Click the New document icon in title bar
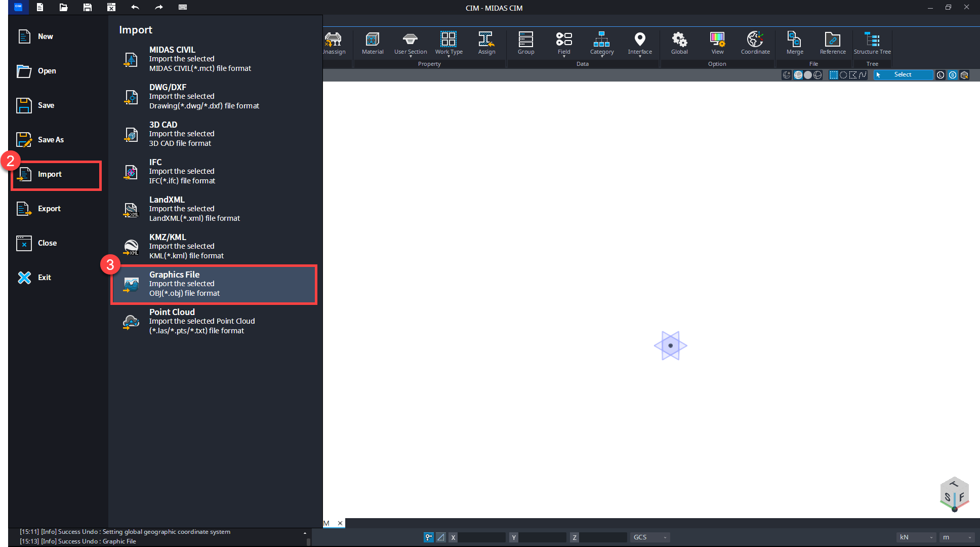This screenshot has width=980, height=547. click(40, 7)
